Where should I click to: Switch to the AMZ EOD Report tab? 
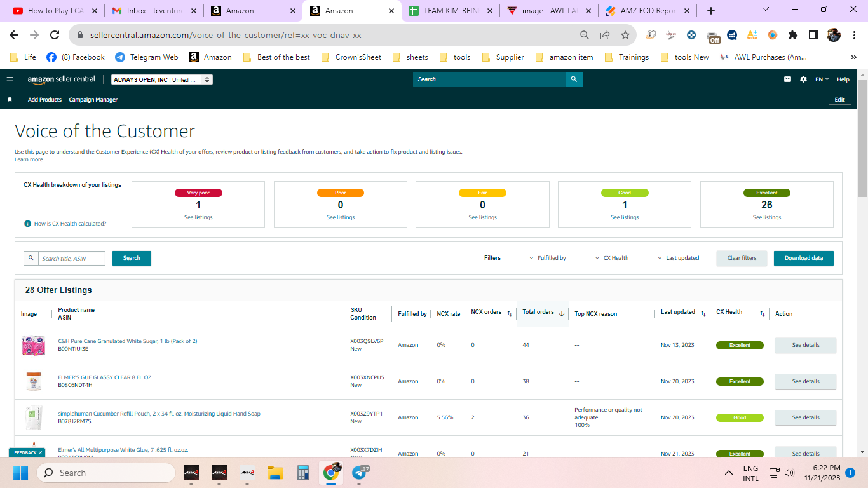(648, 11)
